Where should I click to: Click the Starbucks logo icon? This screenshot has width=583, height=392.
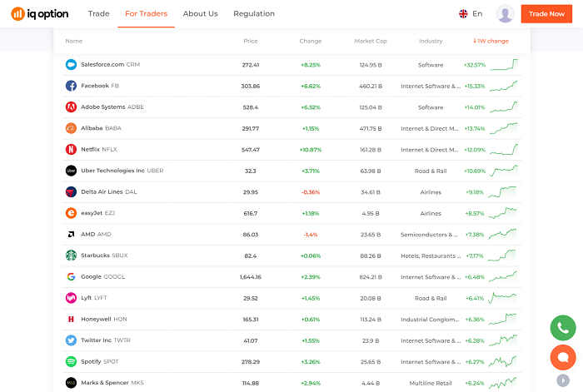[71, 256]
